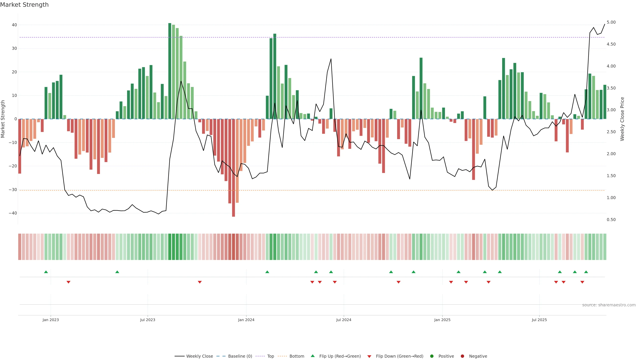Image resolution: width=644 pixels, height=362 pixels.
Task: Click the Market Strength chart title
Action: click(x=24, y=5)
